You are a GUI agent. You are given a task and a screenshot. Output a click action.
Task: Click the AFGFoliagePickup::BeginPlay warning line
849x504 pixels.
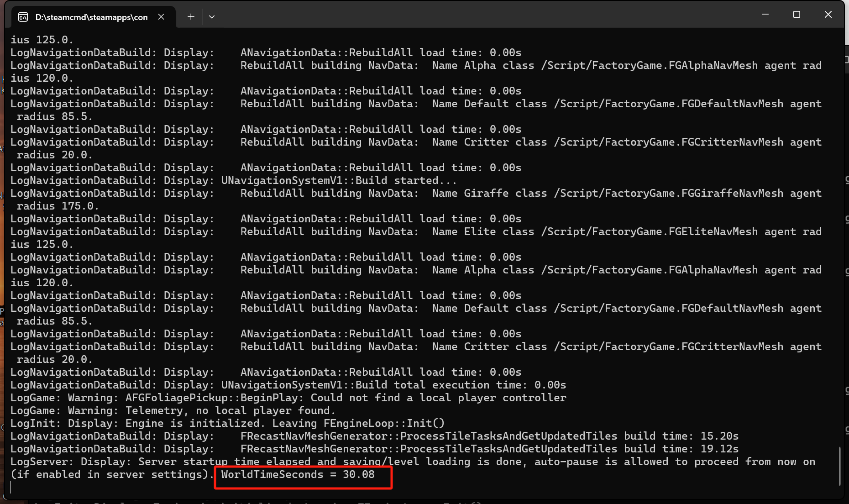click(x=288, y=398)
